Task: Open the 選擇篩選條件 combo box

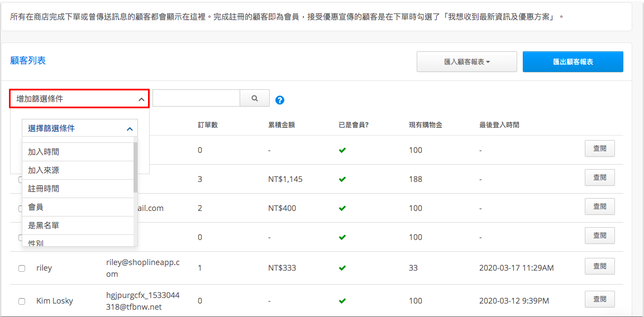Action: (80, 128)
